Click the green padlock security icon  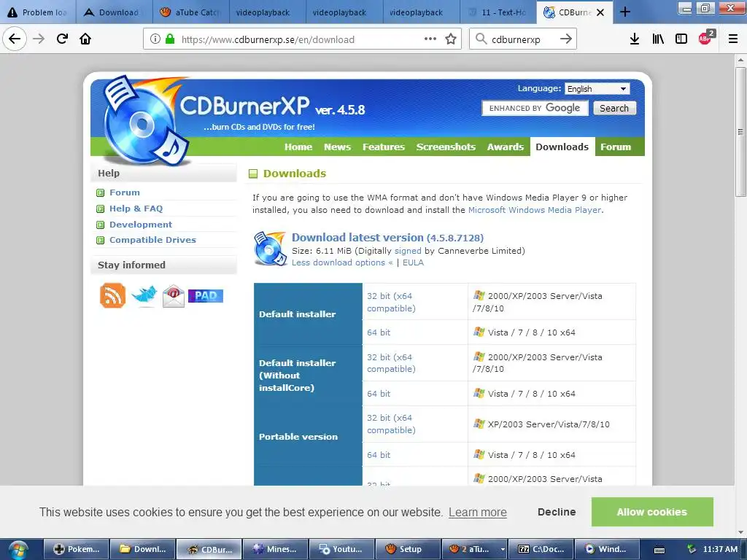(169, 39)
